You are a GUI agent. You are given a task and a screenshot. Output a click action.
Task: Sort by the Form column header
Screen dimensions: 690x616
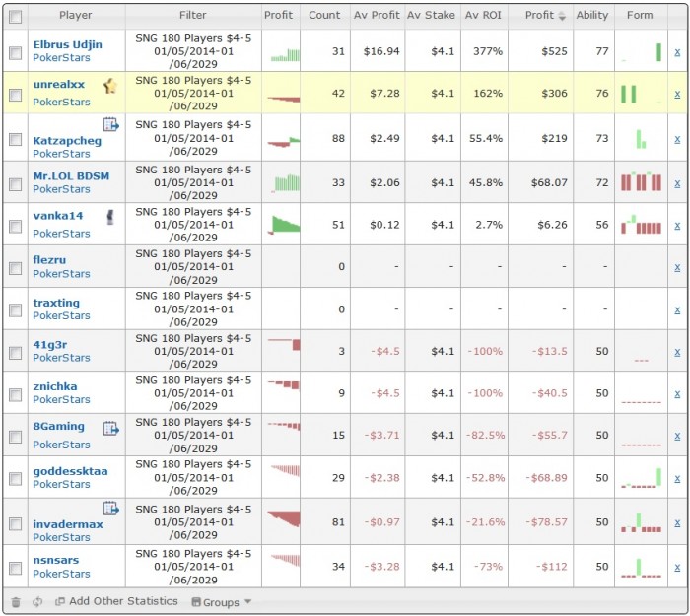click(640, 15)
